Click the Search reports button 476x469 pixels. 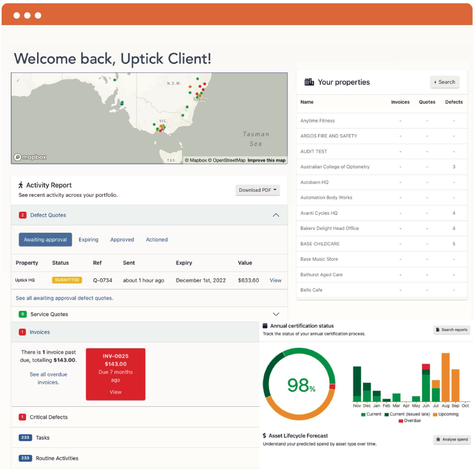point(451,330)
